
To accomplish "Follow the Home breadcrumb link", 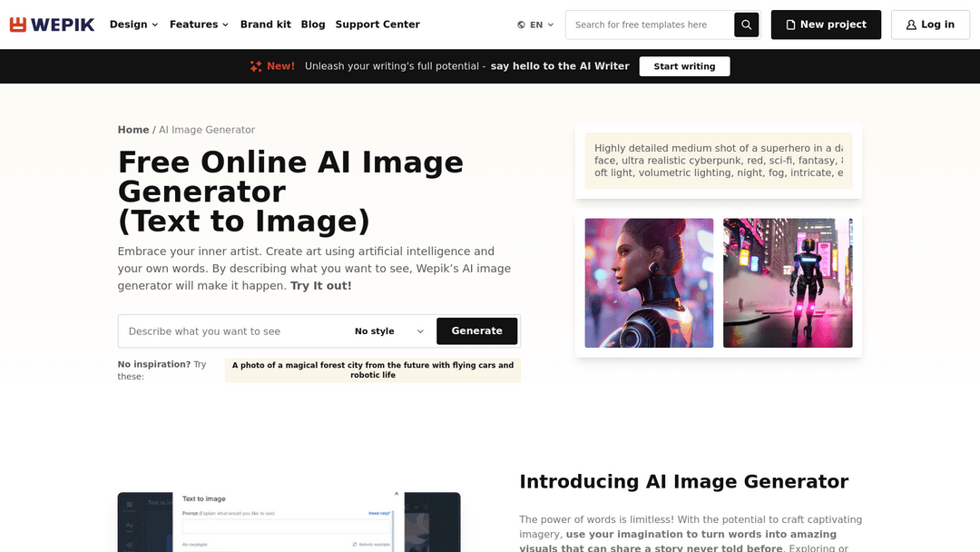I will click(133, 130).
